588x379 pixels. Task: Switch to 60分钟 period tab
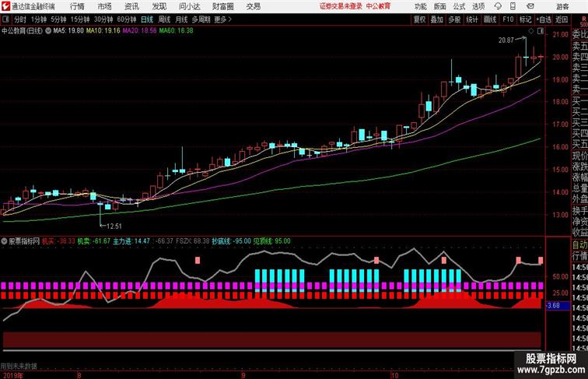[x=127, y=19]
